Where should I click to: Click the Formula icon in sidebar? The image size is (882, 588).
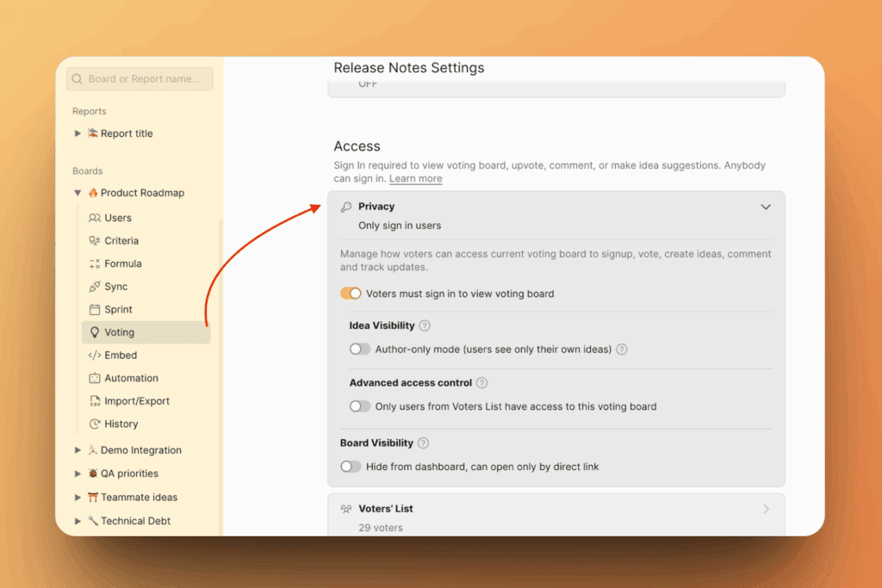point(95,263)
